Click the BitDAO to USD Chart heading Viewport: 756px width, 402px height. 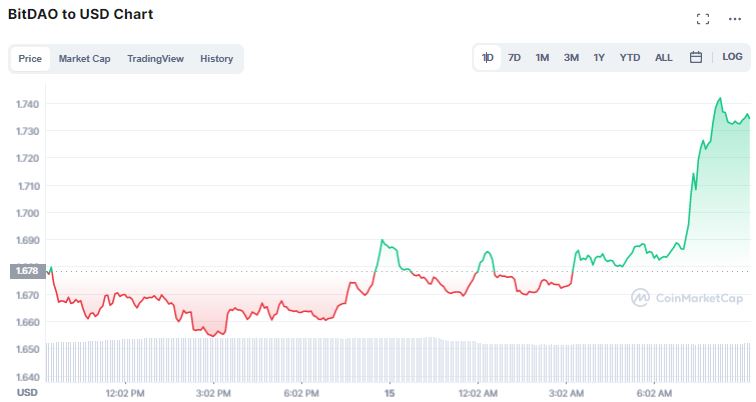[81, 14]
